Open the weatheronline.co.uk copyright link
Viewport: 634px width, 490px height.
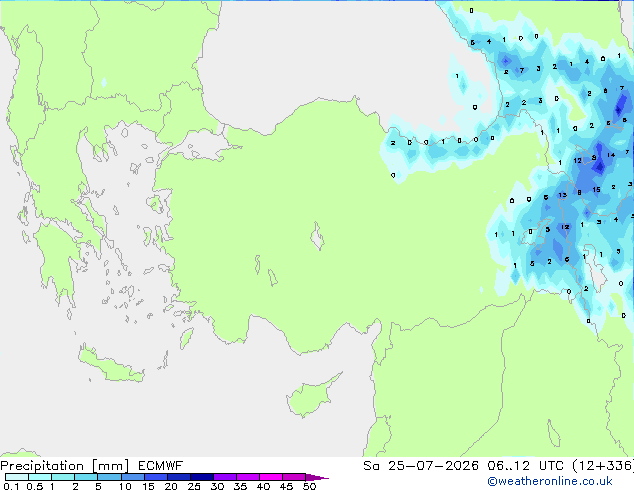click(550, 481)
